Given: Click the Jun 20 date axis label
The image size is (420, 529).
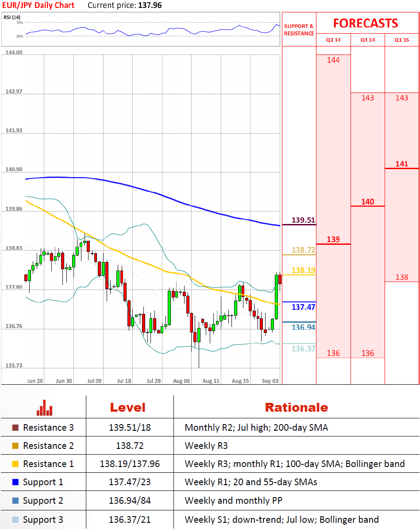Looking at the screenshot, I should point(35,381).
